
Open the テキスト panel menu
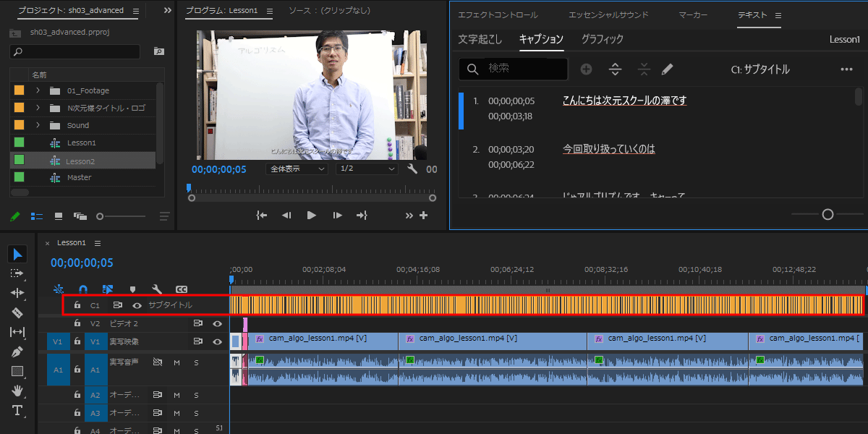click(778, 15)
